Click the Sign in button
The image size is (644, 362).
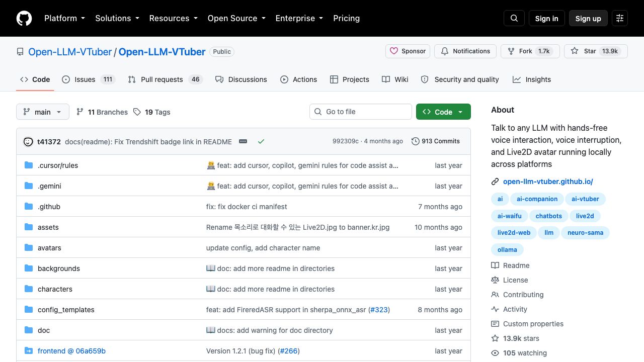[x=547, y=18]
